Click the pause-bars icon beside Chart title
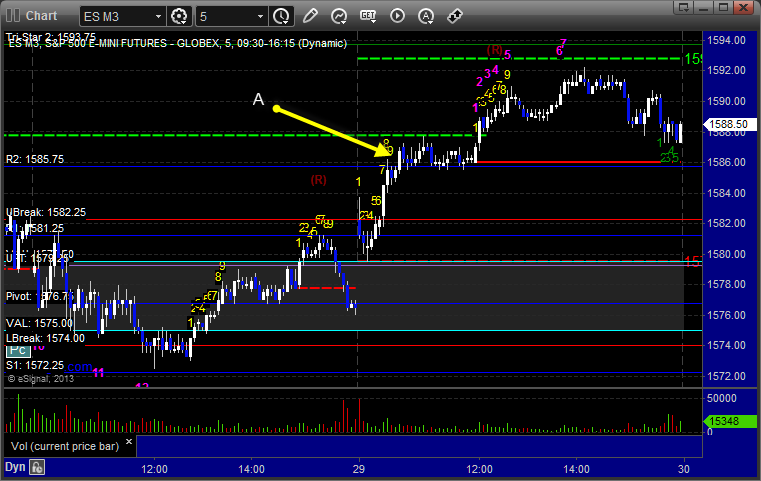This screenshot has height=481, width=761. [x=13, y=16]
